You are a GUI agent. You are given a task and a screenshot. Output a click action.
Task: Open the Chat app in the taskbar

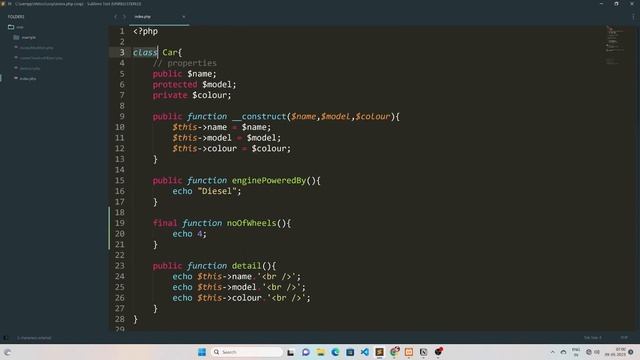pyautogui.click(x=306, y=352)
